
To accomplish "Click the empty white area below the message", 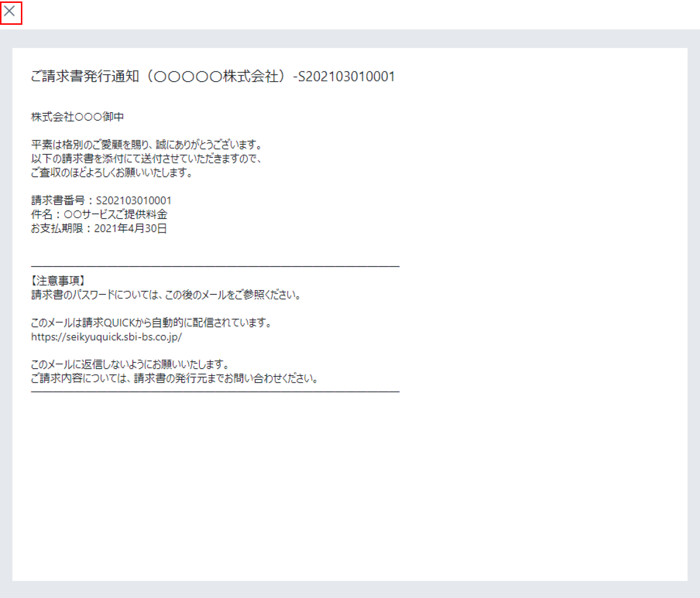I will (x=350, y=486).
